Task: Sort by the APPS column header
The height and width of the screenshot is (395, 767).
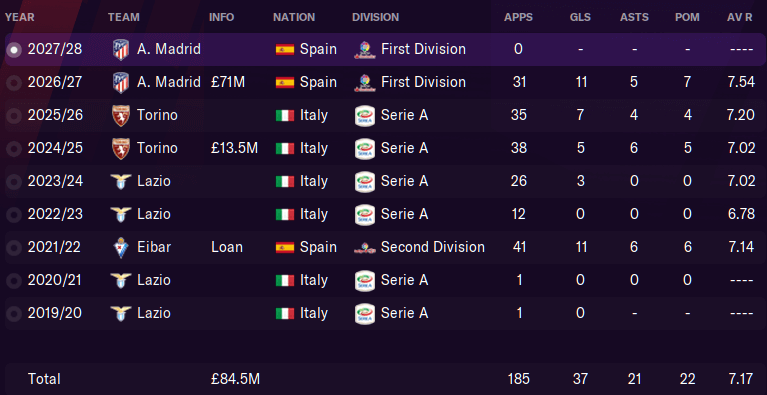Action: [x=519, y=17]
